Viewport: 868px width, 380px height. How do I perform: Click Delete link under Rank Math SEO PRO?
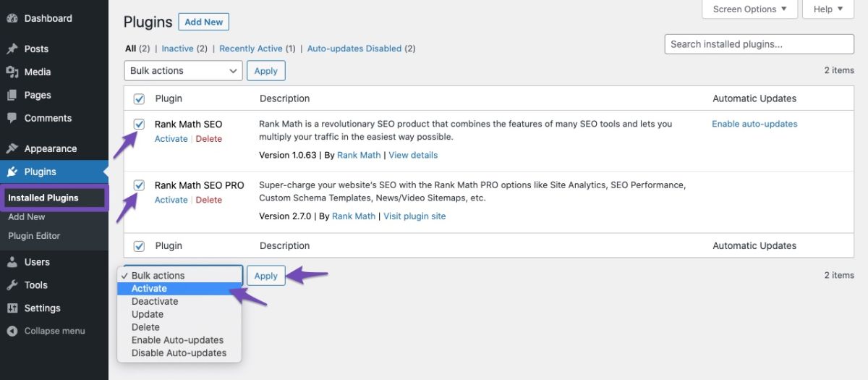[209, 200]
